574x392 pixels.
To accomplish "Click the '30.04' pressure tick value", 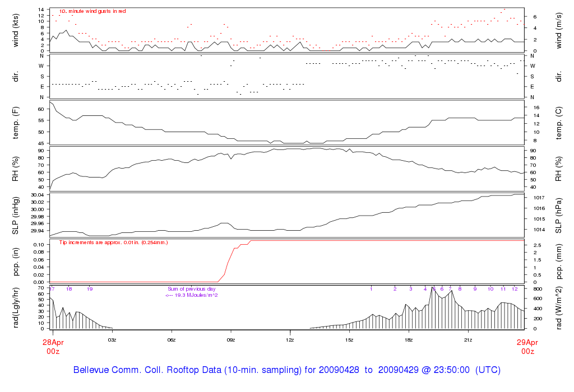I will [x=38, y=195].
